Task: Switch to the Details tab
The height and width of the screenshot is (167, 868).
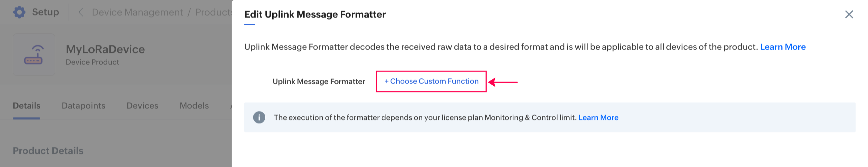Action: pyautogui.click(x=27, y=106)
